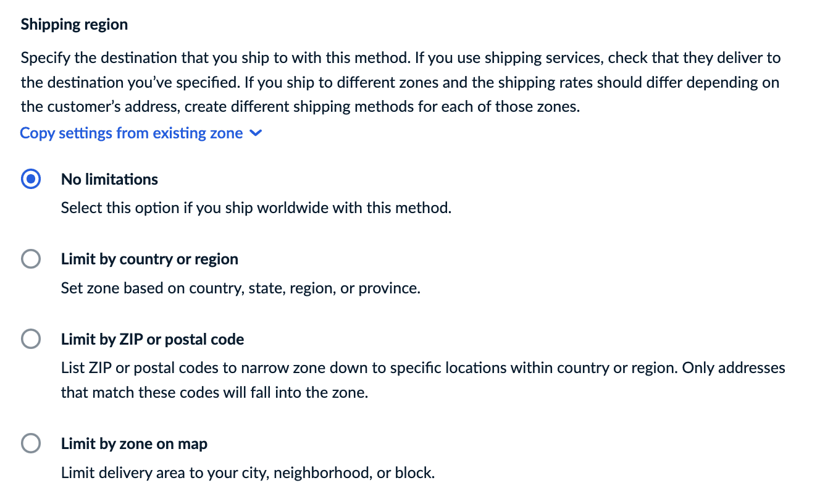Click the Set zone based on country description
825x504 pixels.
point(240,288)
